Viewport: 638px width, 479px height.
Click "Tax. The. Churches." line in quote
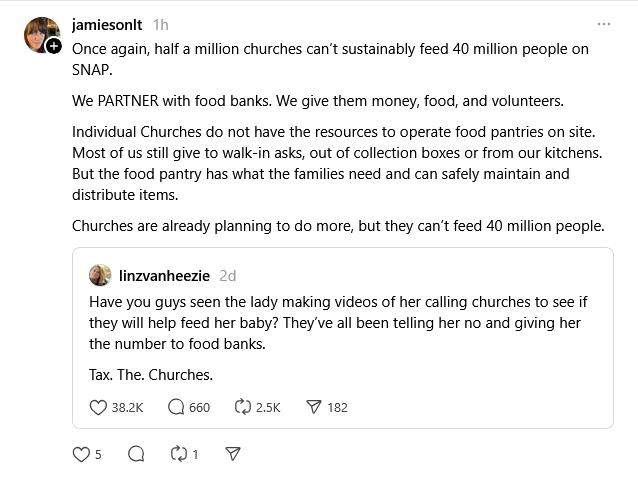pos(151,375)
